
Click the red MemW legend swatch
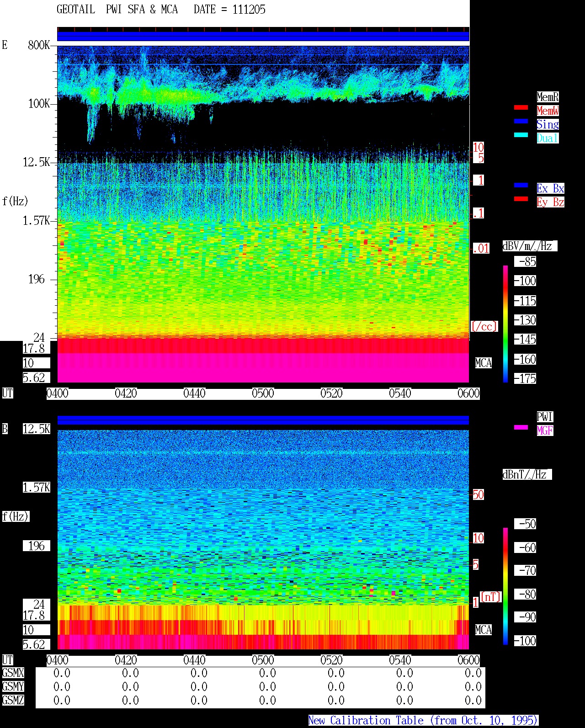[x=521, y=108]
